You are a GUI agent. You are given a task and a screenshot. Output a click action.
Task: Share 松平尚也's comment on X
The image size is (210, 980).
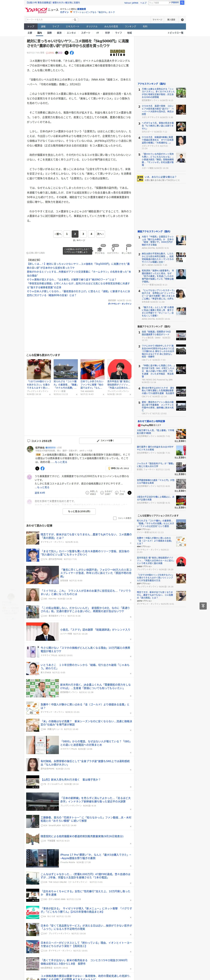pos(37,468)
